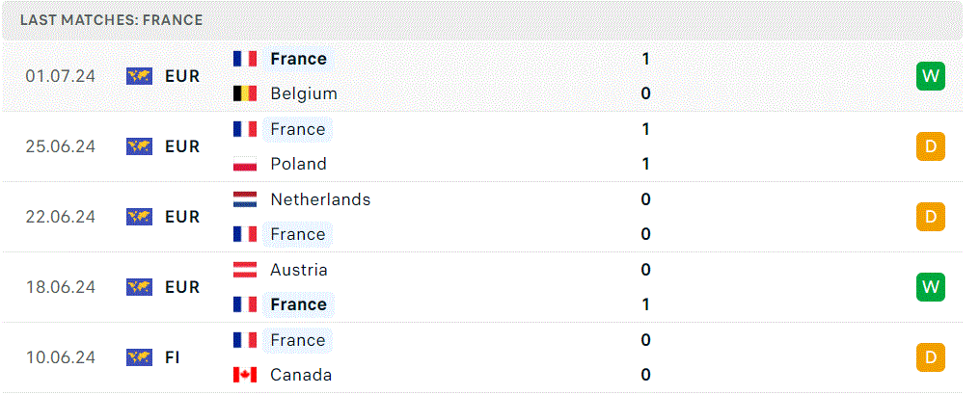The image size is (980, 395).
Task: Click the Austria flag icon
Action: 244,270
